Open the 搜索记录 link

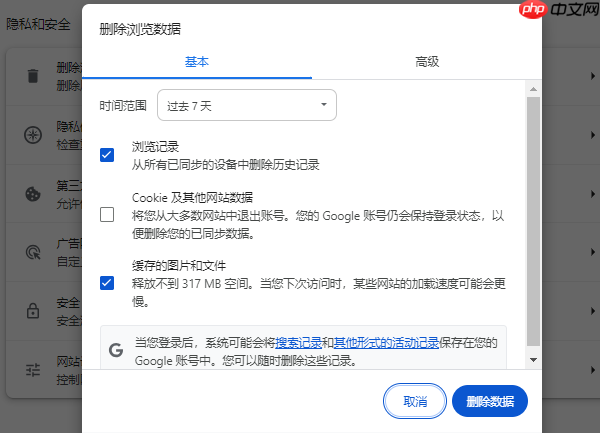pyautogui.click(x=298, y=343)
